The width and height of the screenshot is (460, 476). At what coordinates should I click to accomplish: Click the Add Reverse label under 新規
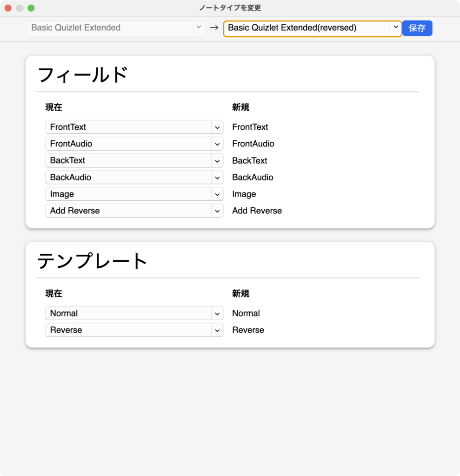click(257, 211)
